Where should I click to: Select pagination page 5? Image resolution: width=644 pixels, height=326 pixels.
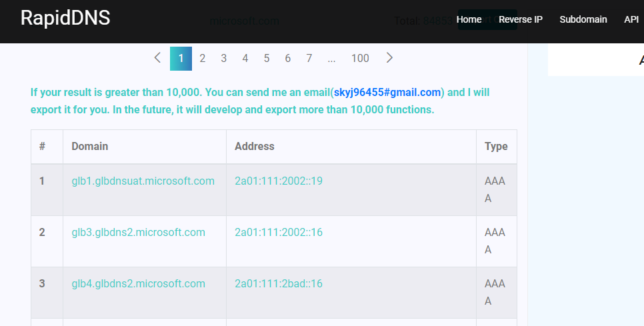pos(267,58)
